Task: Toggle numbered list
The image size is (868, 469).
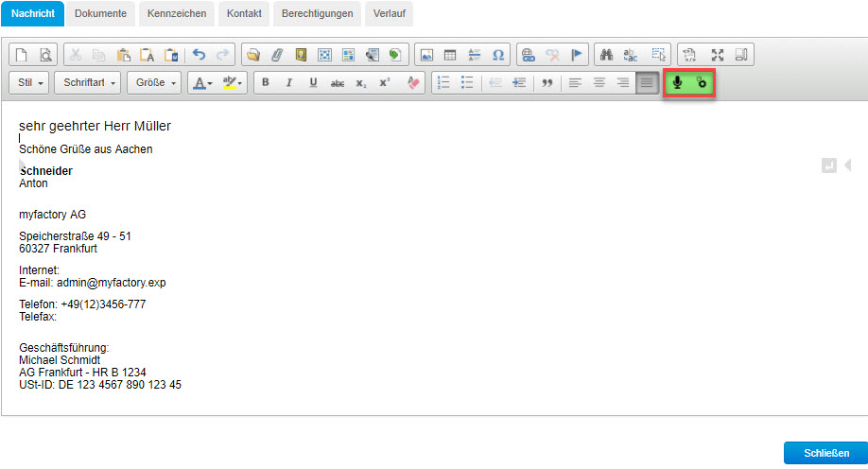Action: [443, 83]
